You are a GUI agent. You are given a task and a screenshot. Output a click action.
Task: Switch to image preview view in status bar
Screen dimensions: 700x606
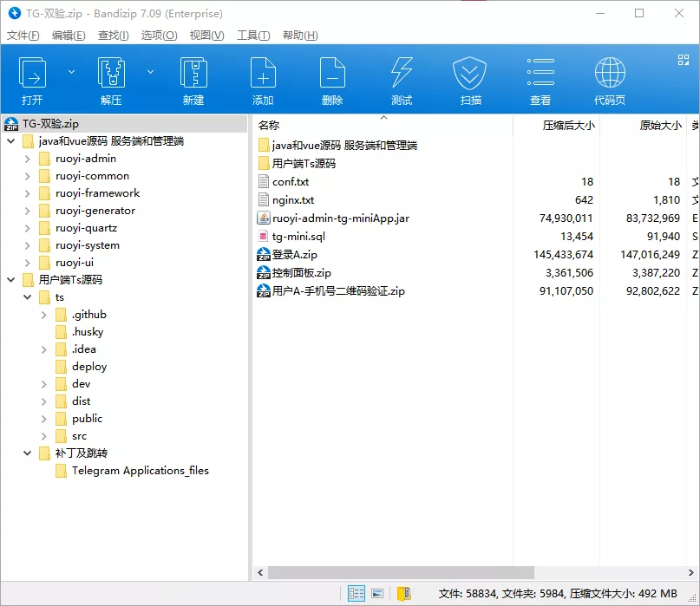coord(377,593)
